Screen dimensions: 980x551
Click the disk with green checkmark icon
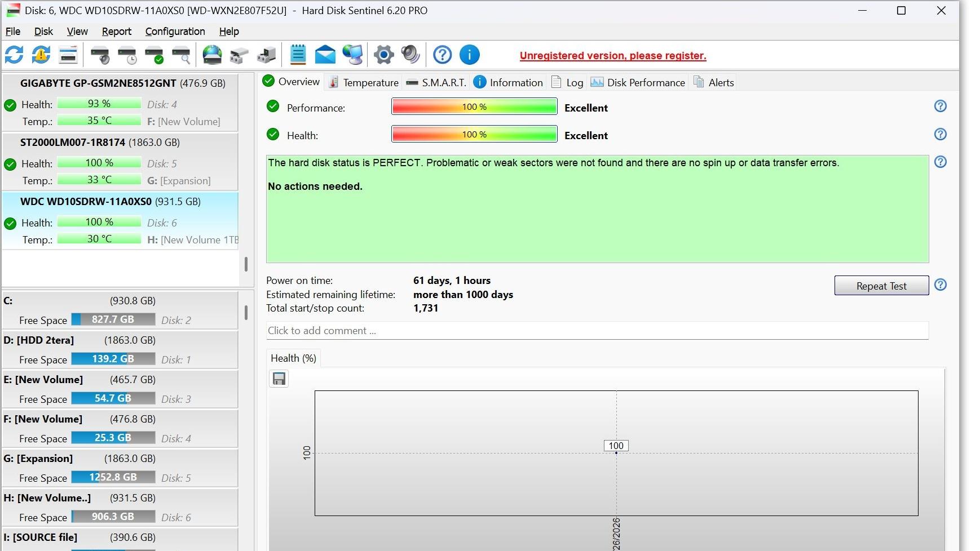coord(154,55)
